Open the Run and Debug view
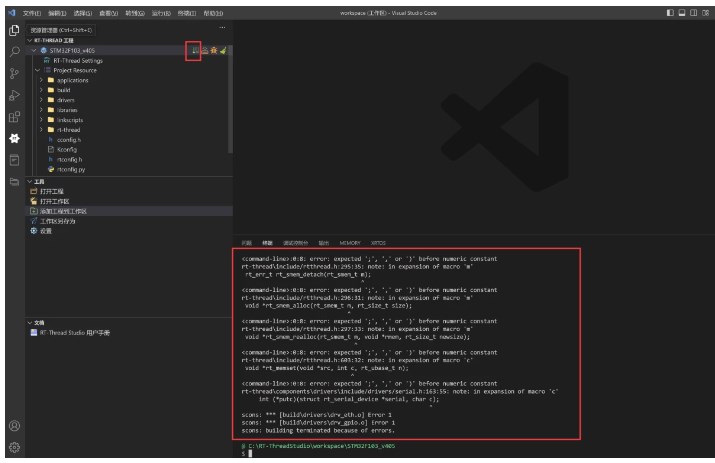This screenshot has width=715, height=463. (x=14, y=95)
